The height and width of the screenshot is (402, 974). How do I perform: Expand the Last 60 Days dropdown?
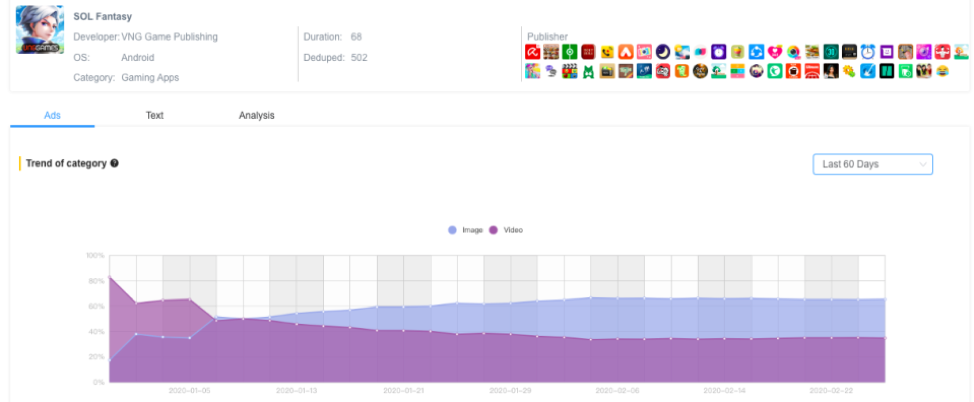[872, 164]
